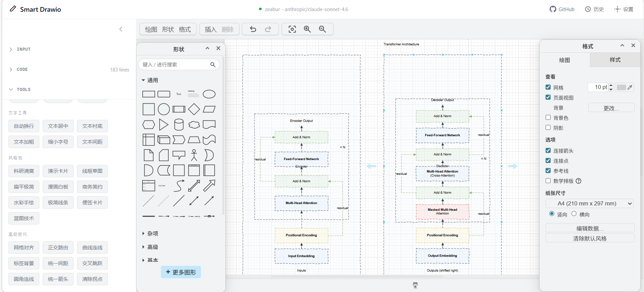Image resolution: width=644 pixels, height=292 pixels.
Task: Click the zoom in magnifier
Action: tap(307, 29)
